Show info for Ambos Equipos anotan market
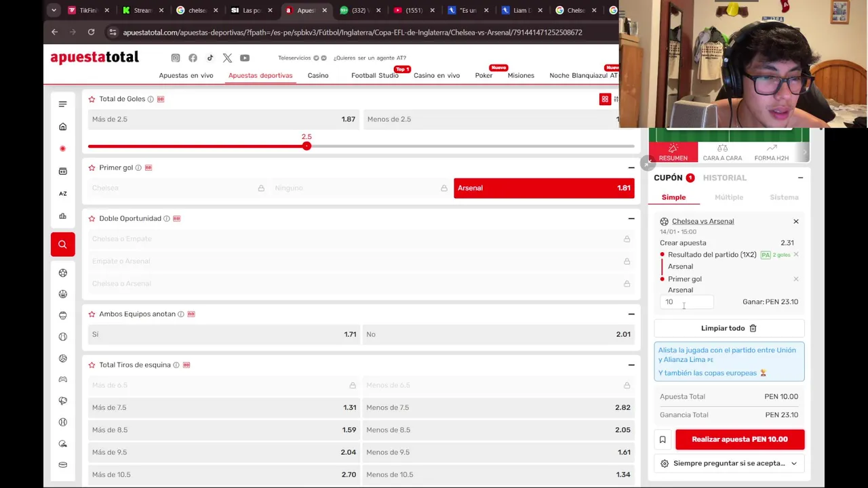This screenshot has width=868, height=488. click(x=181, y=314)
